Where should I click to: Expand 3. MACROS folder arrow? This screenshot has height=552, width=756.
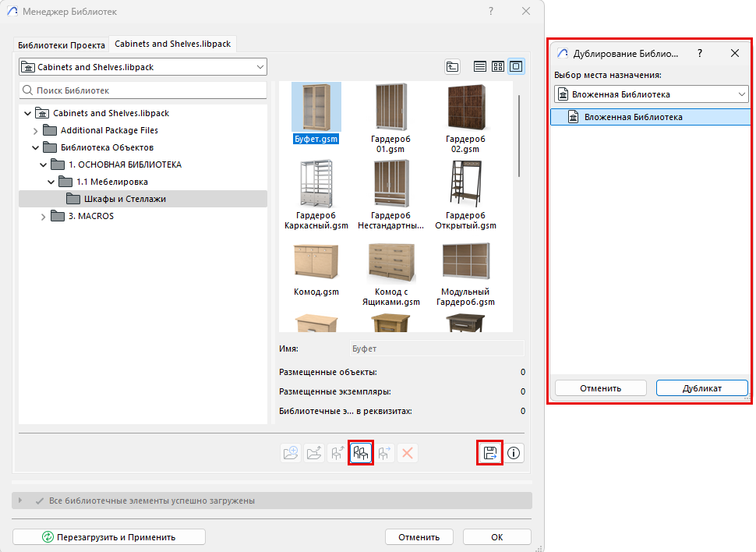(43, 217)
